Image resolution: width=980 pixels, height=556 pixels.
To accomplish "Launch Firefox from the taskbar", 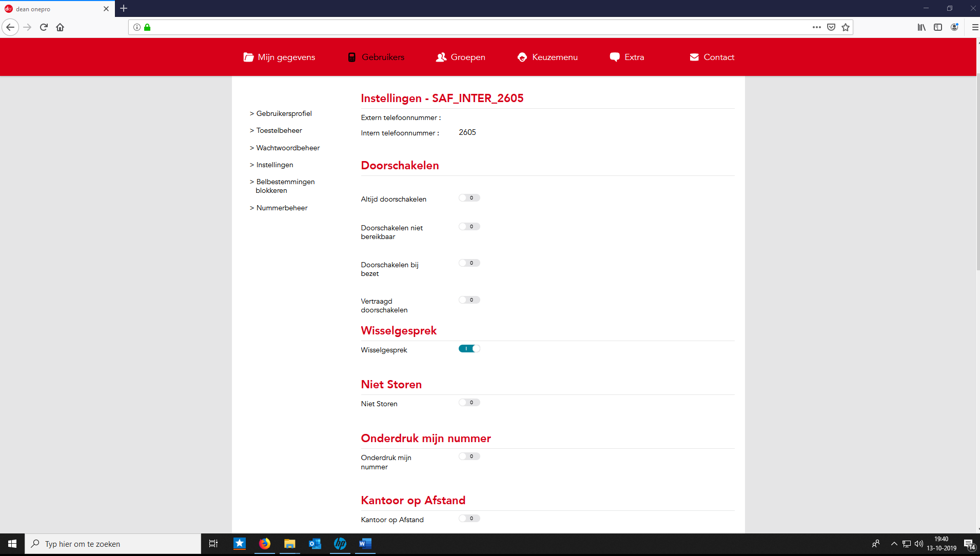I will point(265,544).
